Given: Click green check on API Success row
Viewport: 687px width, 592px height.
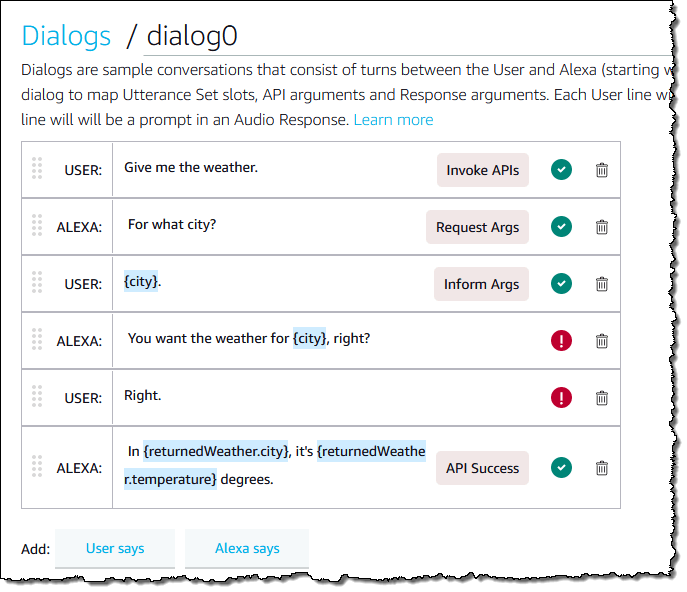Looking at the screenshot, I should (562, 467).
